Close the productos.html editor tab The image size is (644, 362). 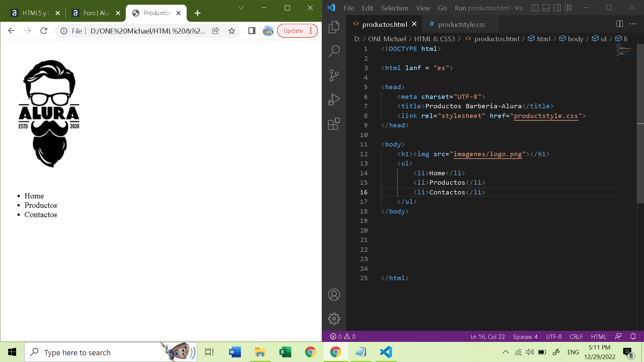point(414,24)
